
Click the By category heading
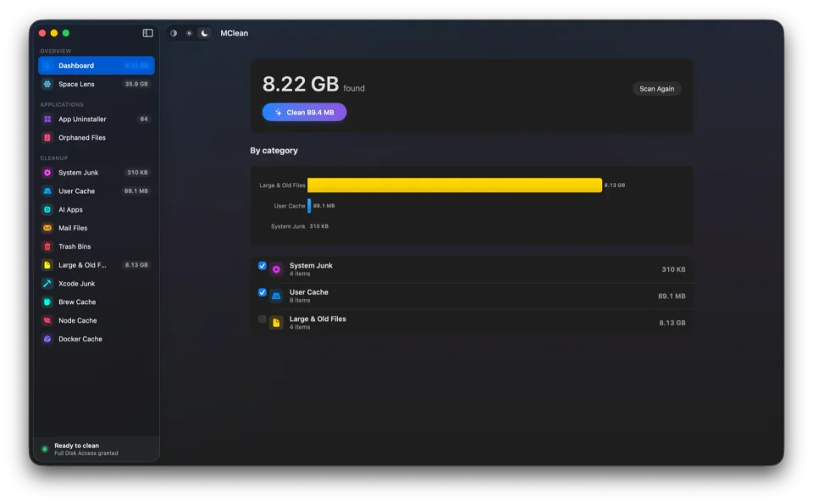(x=274, y=151)
